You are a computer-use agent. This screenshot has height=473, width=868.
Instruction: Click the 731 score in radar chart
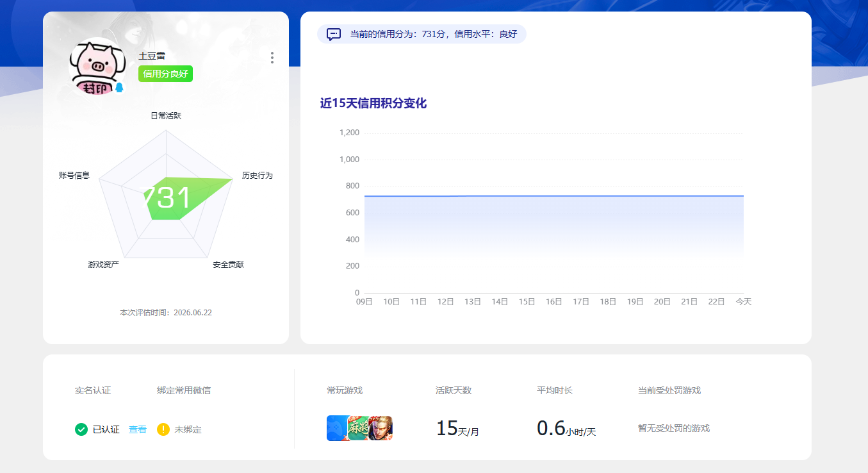(x=167, y=198)
